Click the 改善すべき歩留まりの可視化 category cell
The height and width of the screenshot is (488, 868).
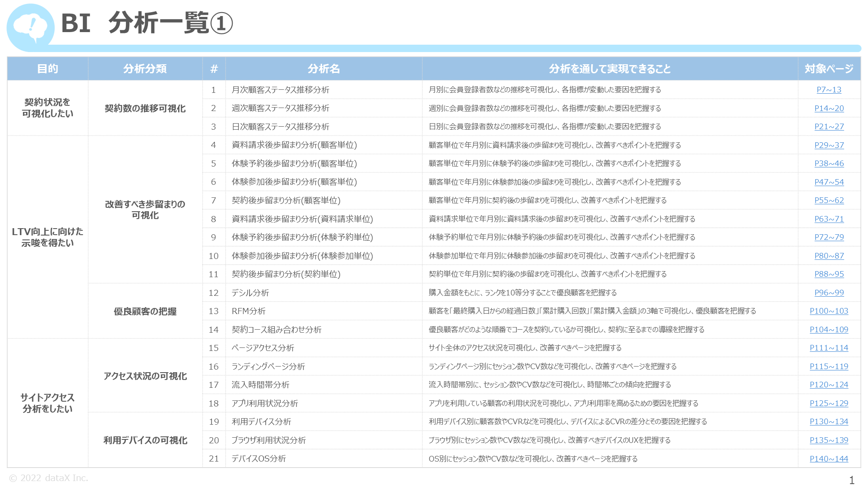tap(145, 210)
